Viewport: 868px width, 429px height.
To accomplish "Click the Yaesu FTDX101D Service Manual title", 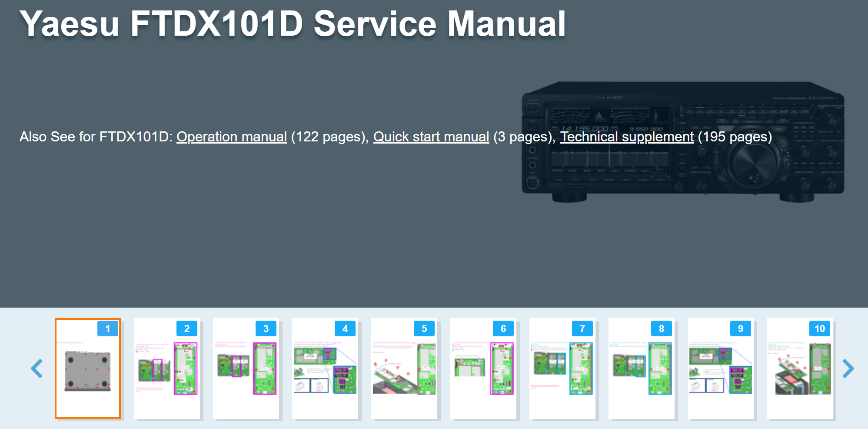I will 293,24.
